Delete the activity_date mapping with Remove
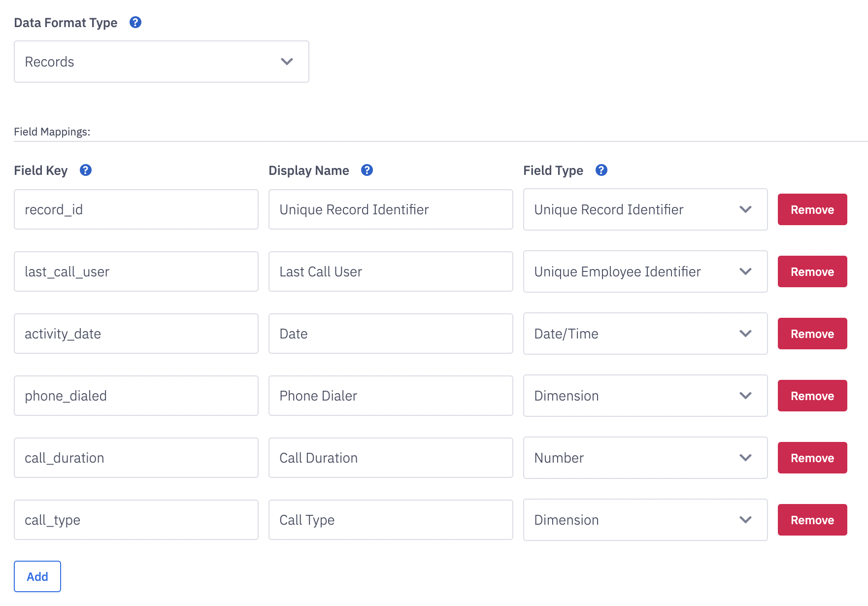 (x=812, y=334)
